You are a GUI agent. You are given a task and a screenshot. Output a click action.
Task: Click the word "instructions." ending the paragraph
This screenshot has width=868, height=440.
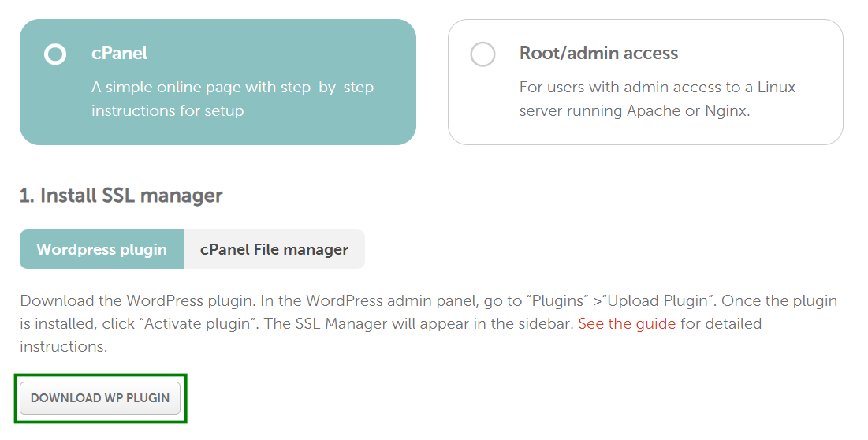[x=63, y=346]
